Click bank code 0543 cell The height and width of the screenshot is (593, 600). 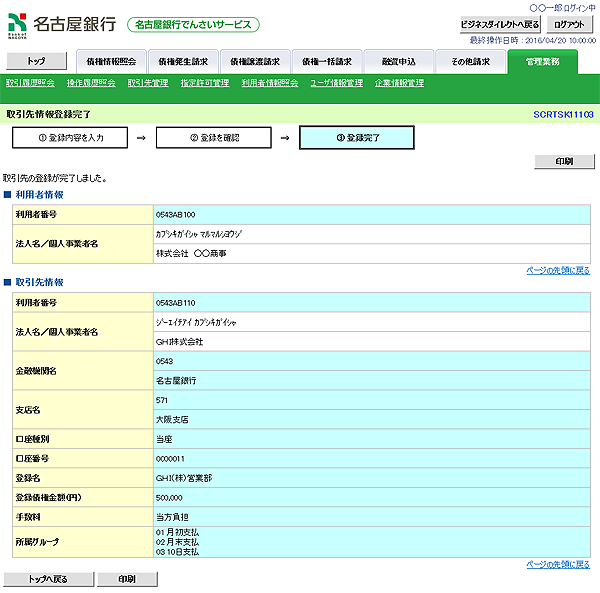tap(372, 361)
